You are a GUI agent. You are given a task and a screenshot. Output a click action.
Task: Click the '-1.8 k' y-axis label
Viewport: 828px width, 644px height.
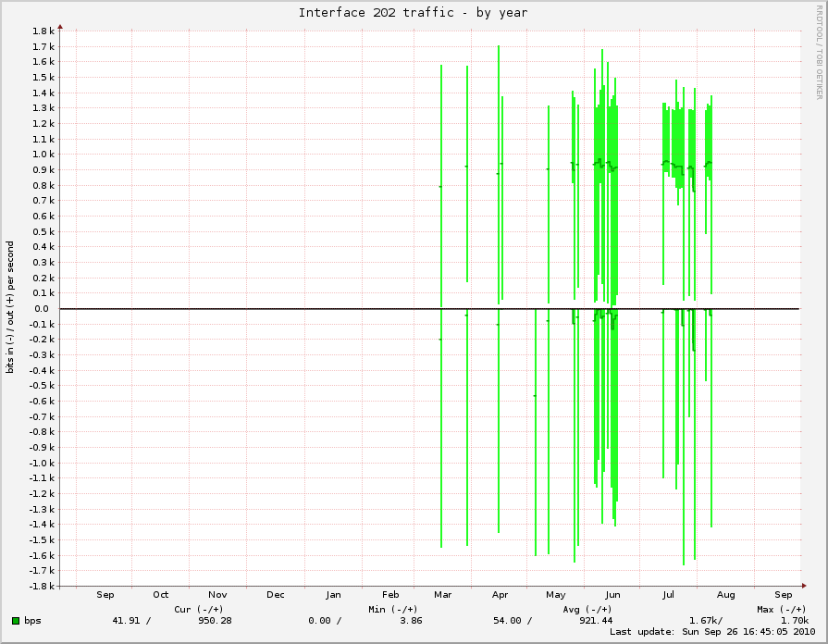coord(42,587)
